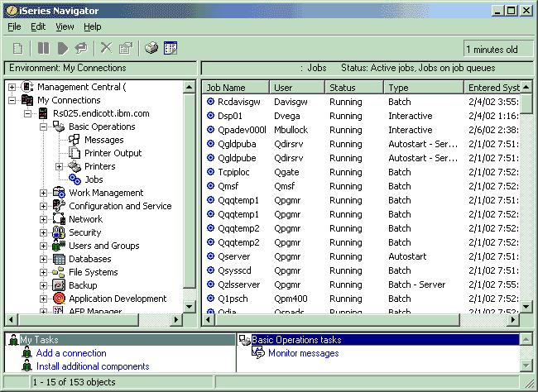The height and width of the screenshot is (392, 538).
Task: Select the Dsp01 job row
Action: (362, 116)
